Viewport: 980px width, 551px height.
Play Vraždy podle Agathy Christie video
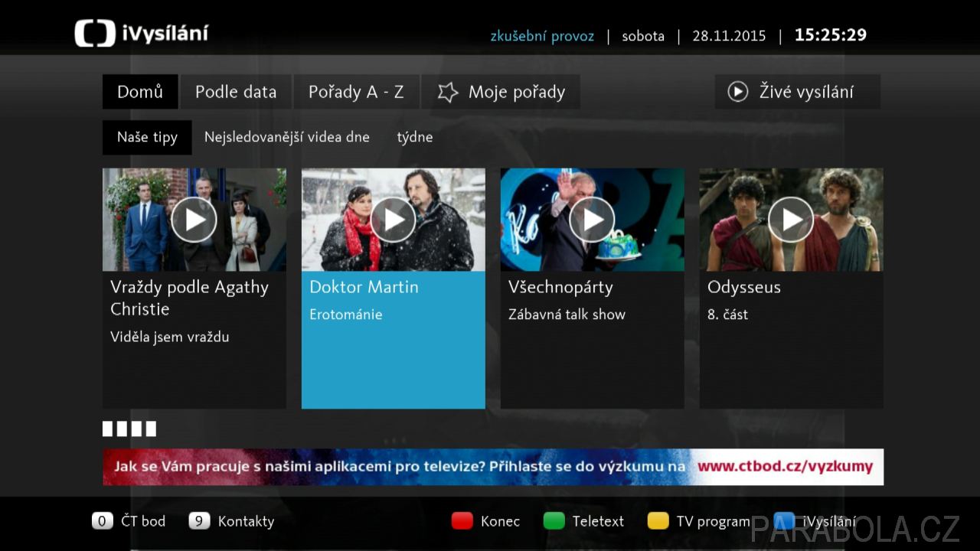pos(194,220)
